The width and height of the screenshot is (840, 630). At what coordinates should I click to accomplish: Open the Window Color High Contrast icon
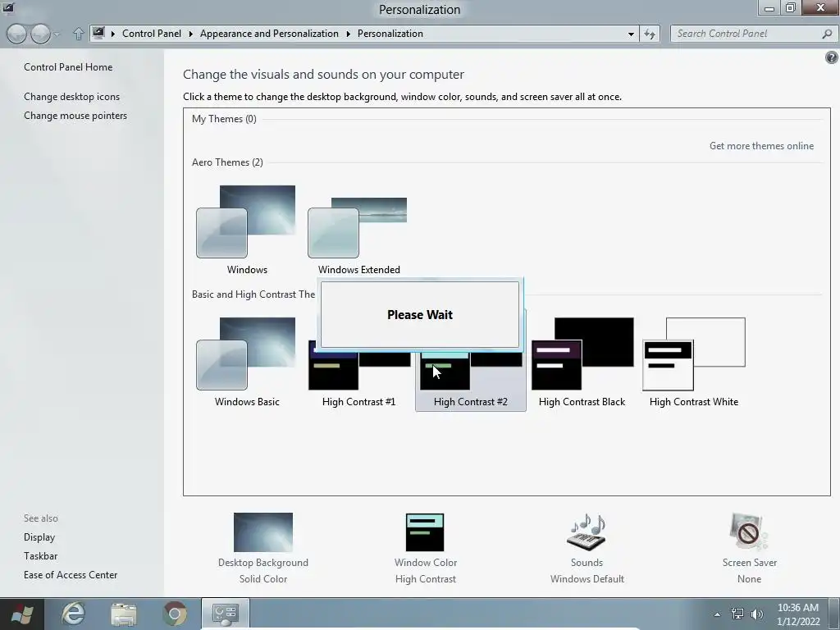coord(425,532)
